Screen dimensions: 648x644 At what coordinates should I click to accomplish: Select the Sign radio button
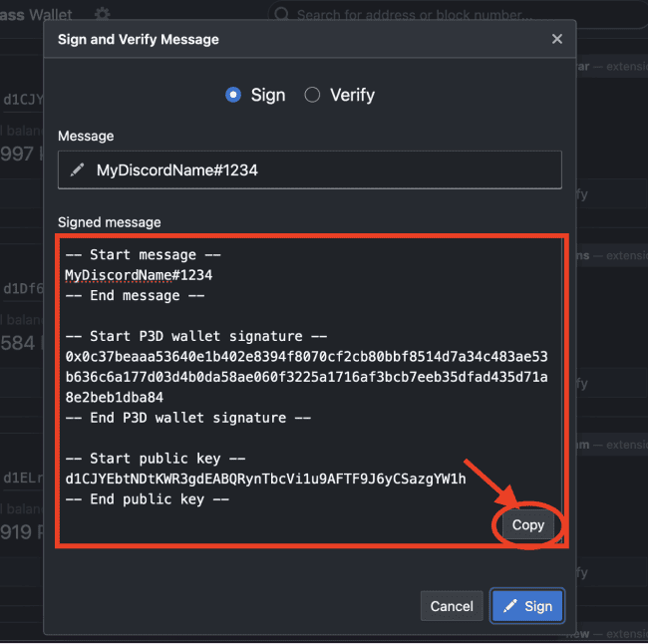pos(233,95)
